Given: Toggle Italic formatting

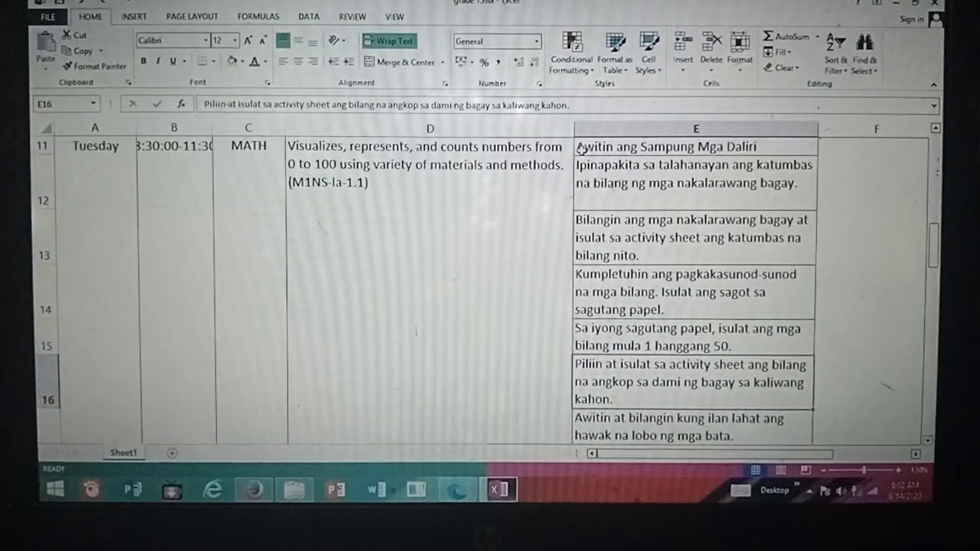Looking at the screenshot, I should click(158, 62).
